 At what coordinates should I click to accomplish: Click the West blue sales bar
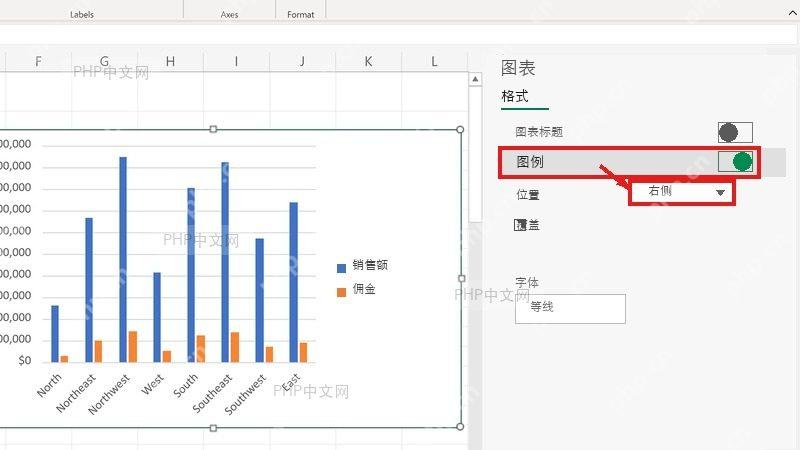coord(157,317)
